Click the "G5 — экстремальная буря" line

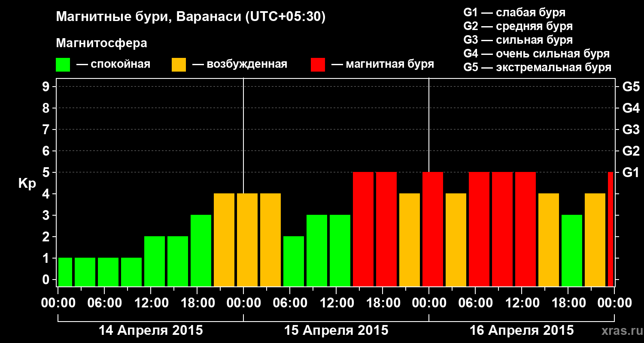538,67
